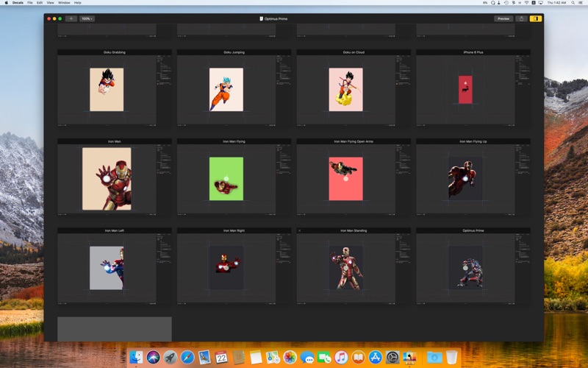Screen dimensions: 588x368
Task: Select the Iron Man Flying Open Arms document
Action: coord(354,177)
